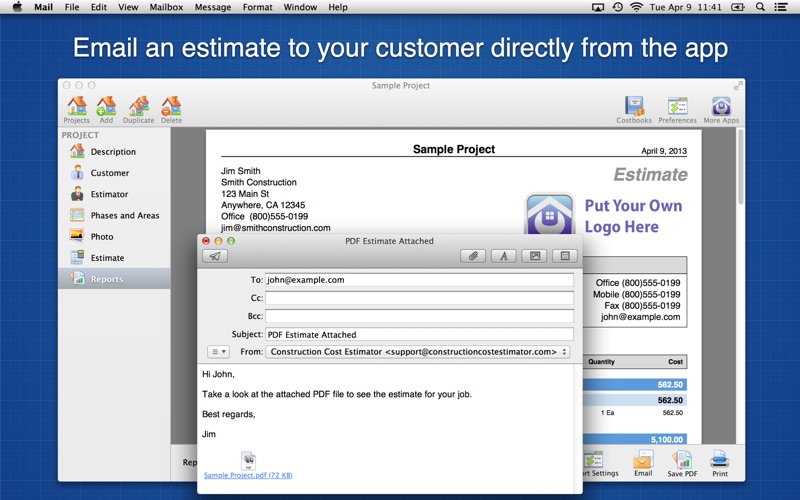Open the fonts format icon
800x500 pixels.
tap(504, 256)
